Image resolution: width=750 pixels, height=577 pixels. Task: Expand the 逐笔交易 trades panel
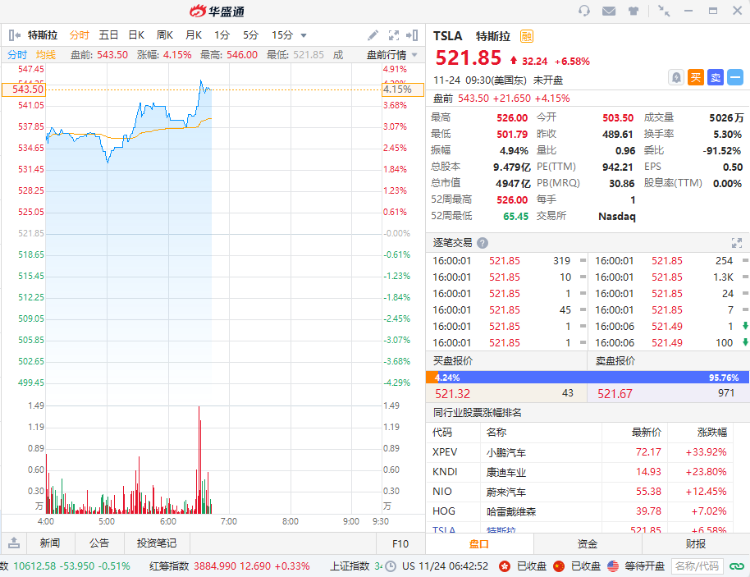737,243
